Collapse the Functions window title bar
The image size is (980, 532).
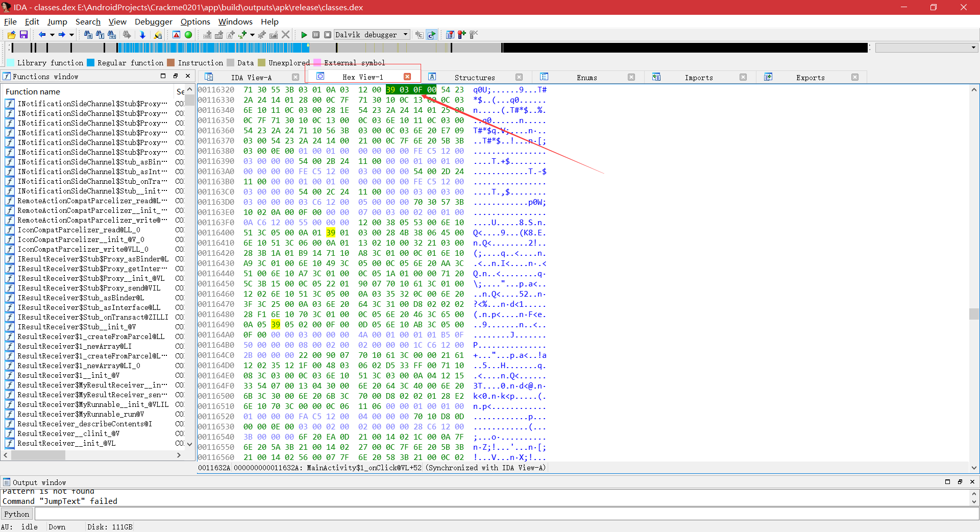pyautogui.click(x=163, y=76)
